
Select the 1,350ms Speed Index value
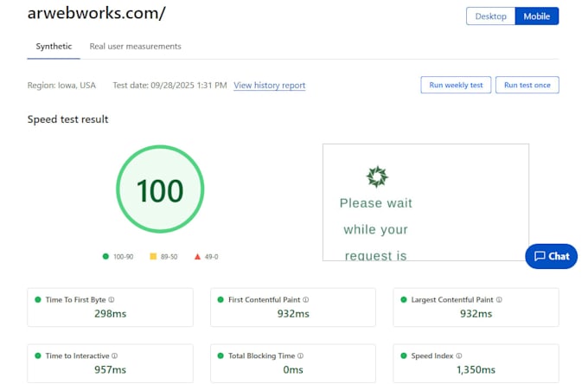coord(476,370)
